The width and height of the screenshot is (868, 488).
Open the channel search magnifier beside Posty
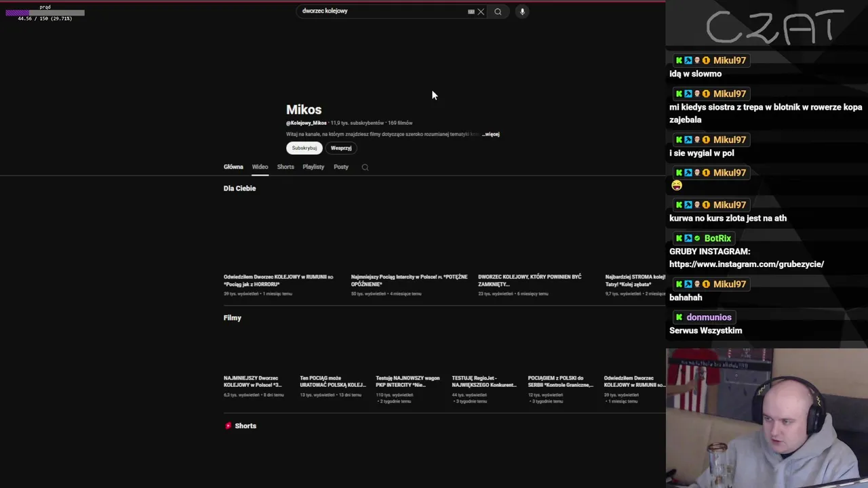[x=365, y=167]
